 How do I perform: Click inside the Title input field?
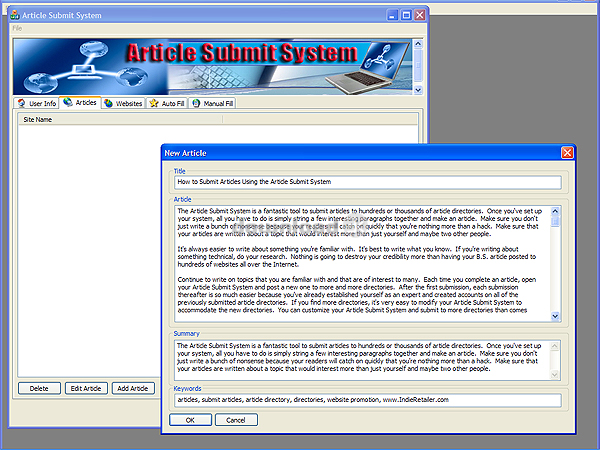point(368,182)
